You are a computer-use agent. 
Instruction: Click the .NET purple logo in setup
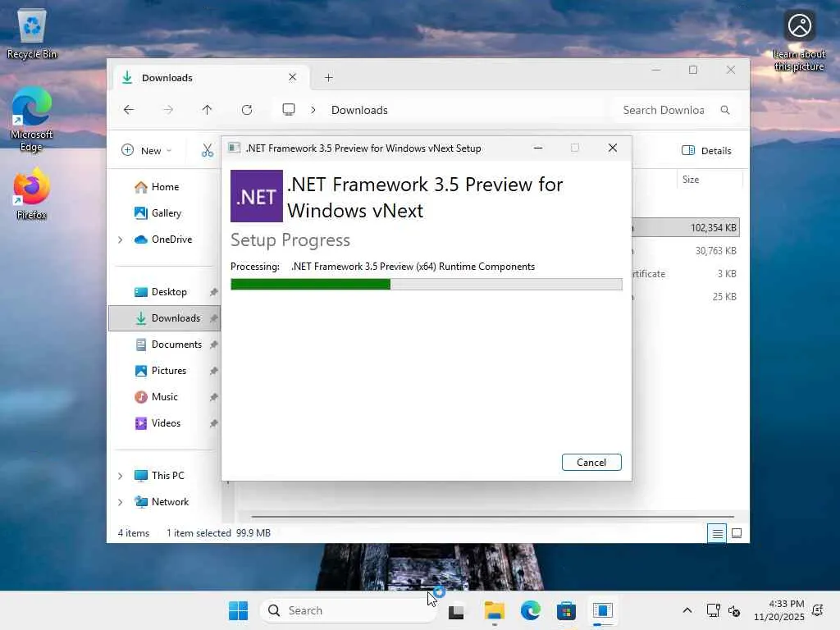257,196
